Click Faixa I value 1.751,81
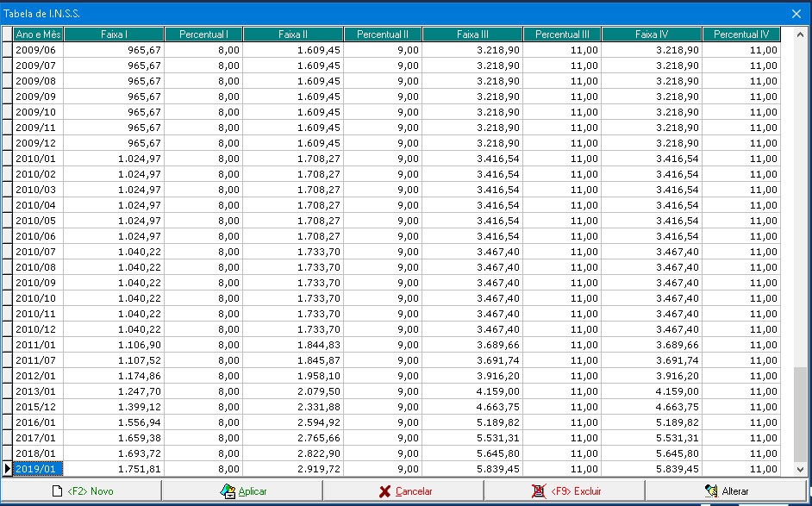 click(114, 469)
